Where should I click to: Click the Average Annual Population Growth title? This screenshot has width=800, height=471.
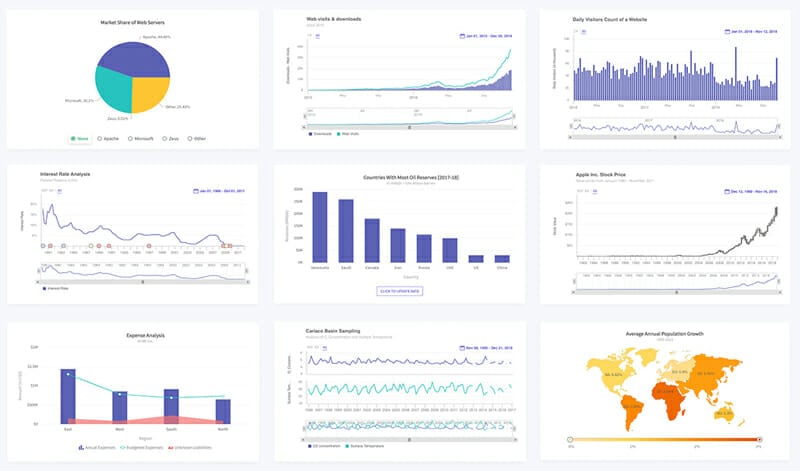pos(664,334)
